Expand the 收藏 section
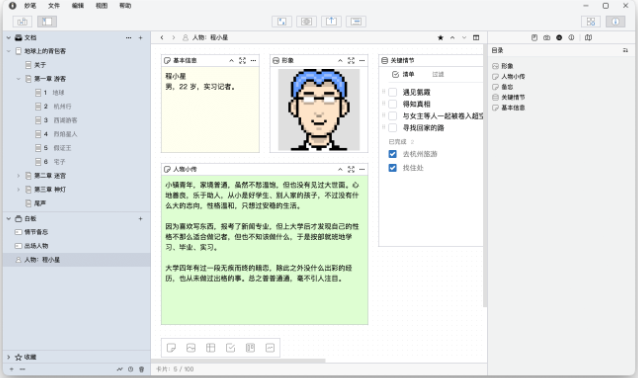Viewport: 638px width, 378px height. click(x=9, y=357)
